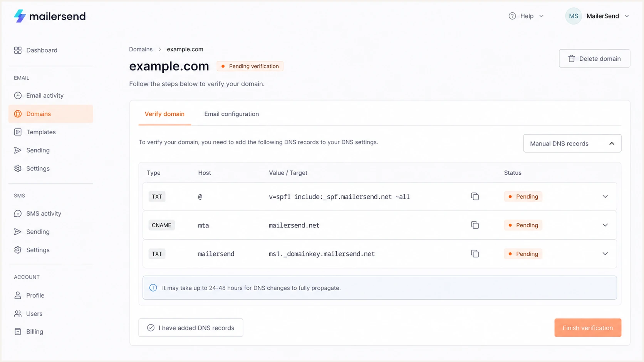Screen dimensions: 644x362
Task: Click the Email Settings gear icon
Action: (x=18, y=168)
